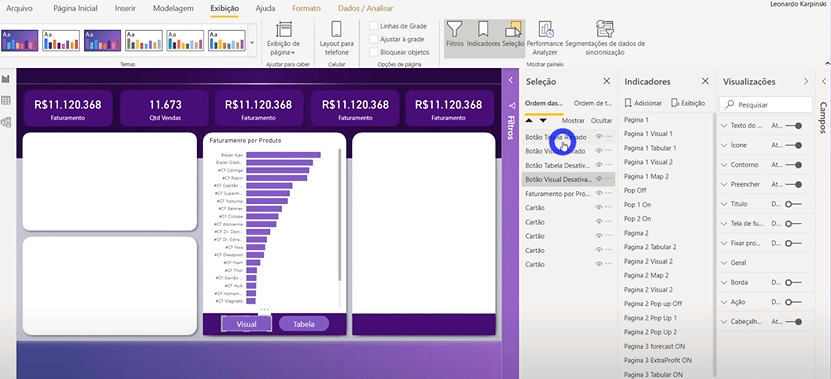Open the themes gallery dropdown arrow
Viewport: 831px width, 379px height.
(x=252, y=41)
